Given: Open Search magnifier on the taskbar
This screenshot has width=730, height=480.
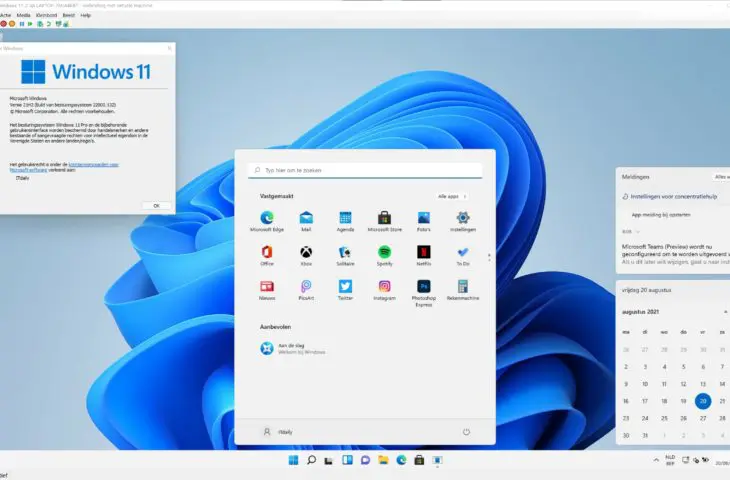Looking at the screenshot, I should coord(311,460).
